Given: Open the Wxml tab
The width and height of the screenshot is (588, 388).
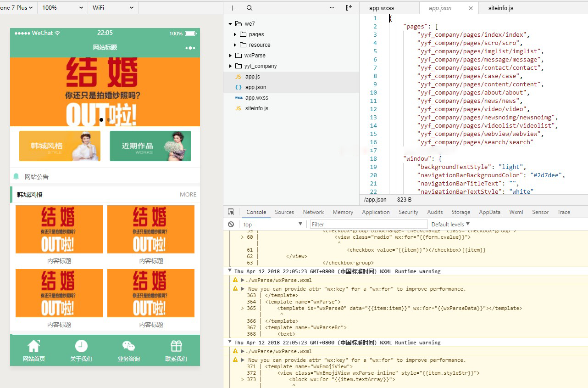Looking at the screenshot, I should 516,212.
